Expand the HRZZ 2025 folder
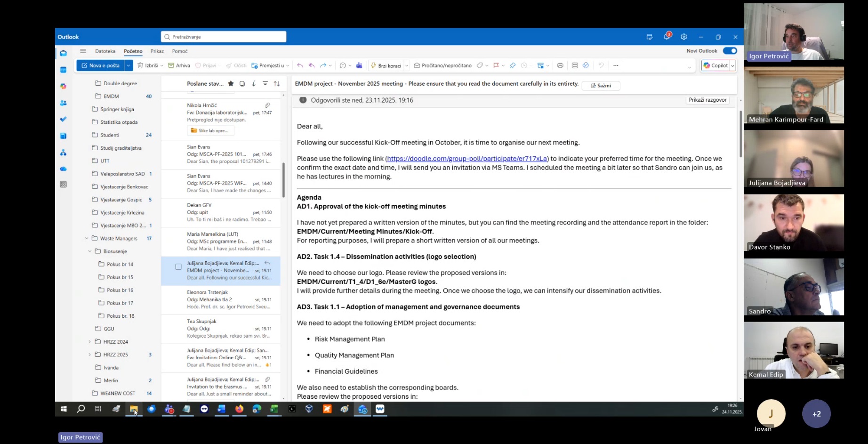The width and height of the screenshot is (868, 444). coord(89,355)
